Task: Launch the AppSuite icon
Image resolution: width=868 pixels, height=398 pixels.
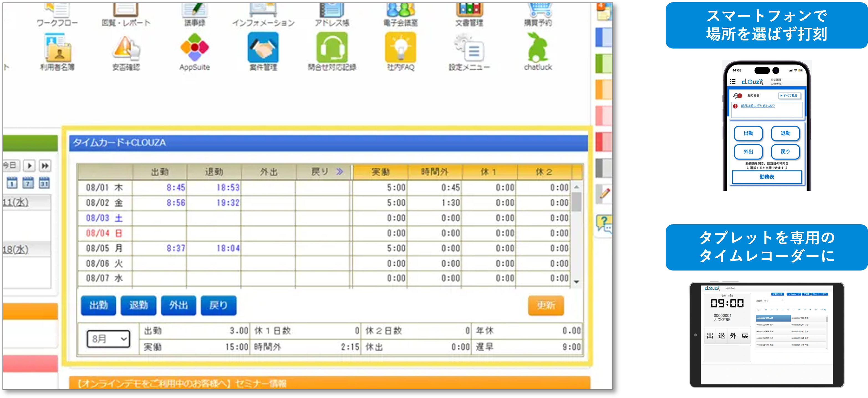Action: (194, 52)
